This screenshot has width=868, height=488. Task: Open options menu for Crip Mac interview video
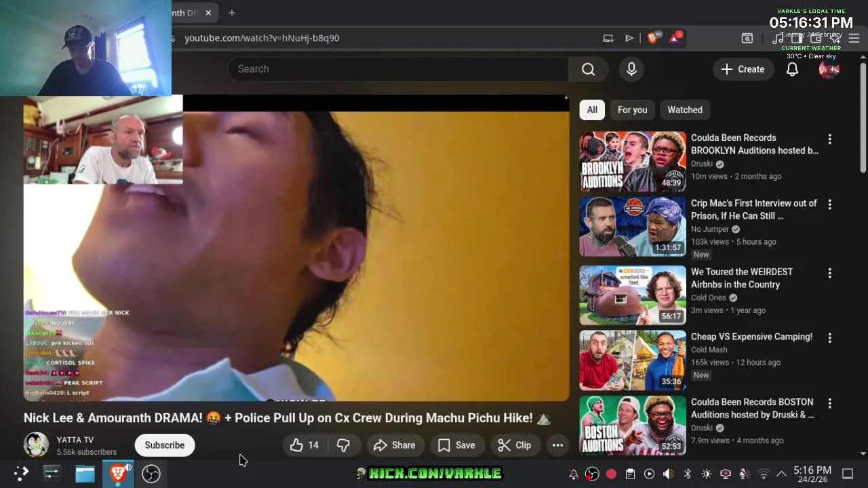829,204
